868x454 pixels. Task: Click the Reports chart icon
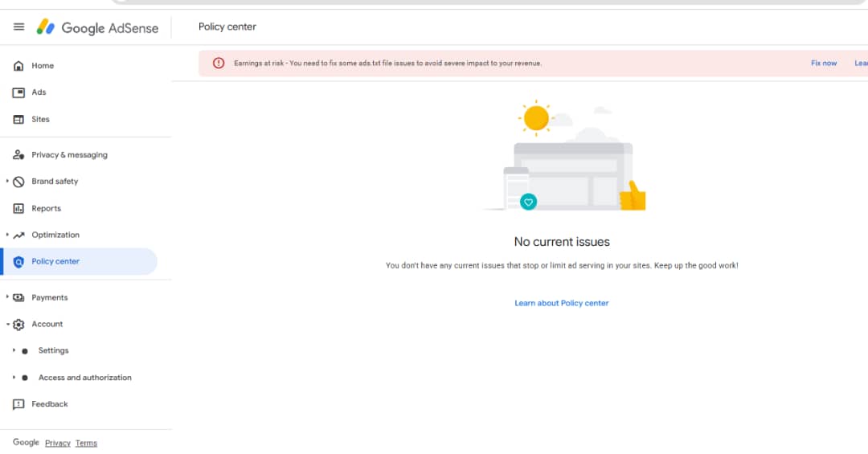coord(18,208)
